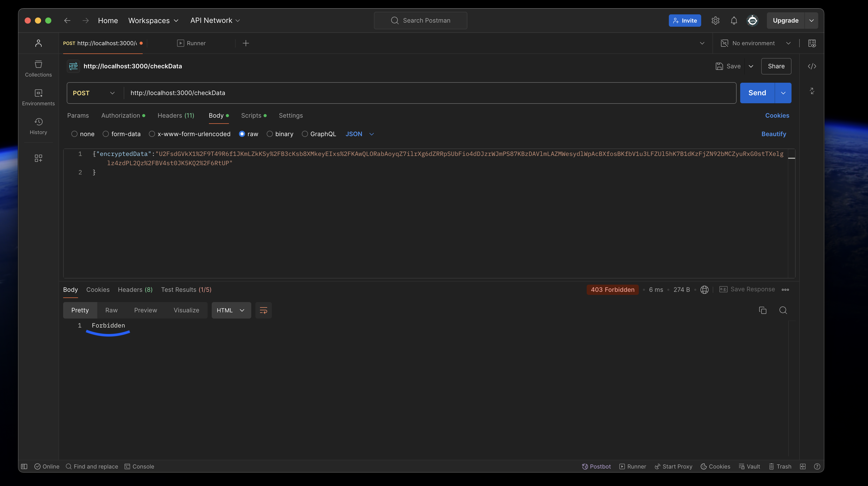
Task: Switch to the Scripts tab
Action: click(254, 115)
